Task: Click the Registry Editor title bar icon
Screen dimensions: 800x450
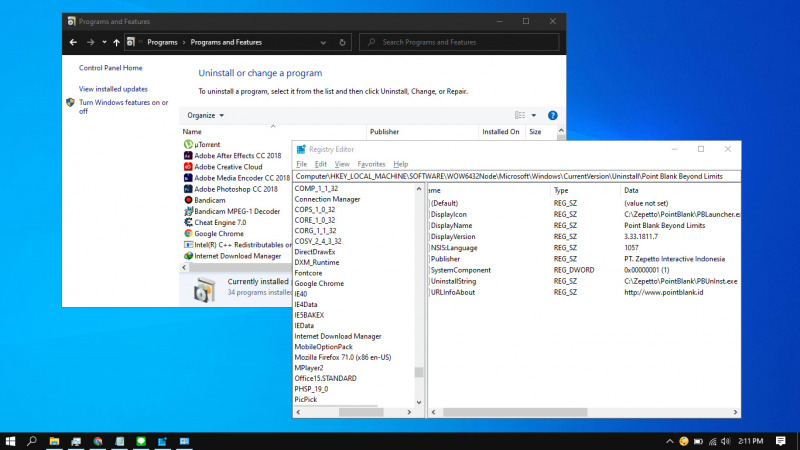Action: [301, 149]
